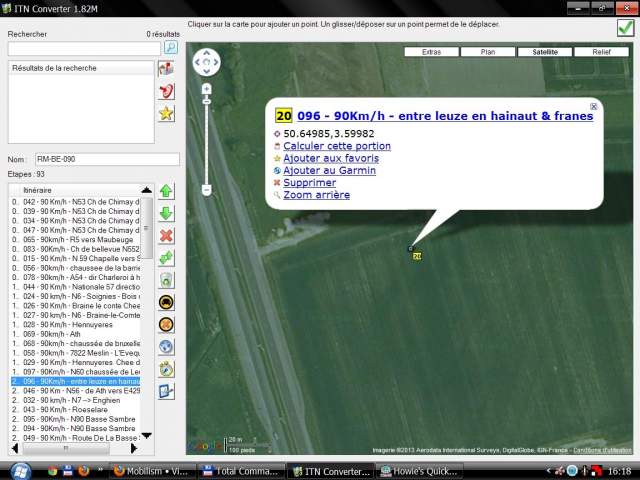Viewport: 640px width, 480px height.
Task: Click the recycle bin icon beside itinerary
Action: point(166,281)
